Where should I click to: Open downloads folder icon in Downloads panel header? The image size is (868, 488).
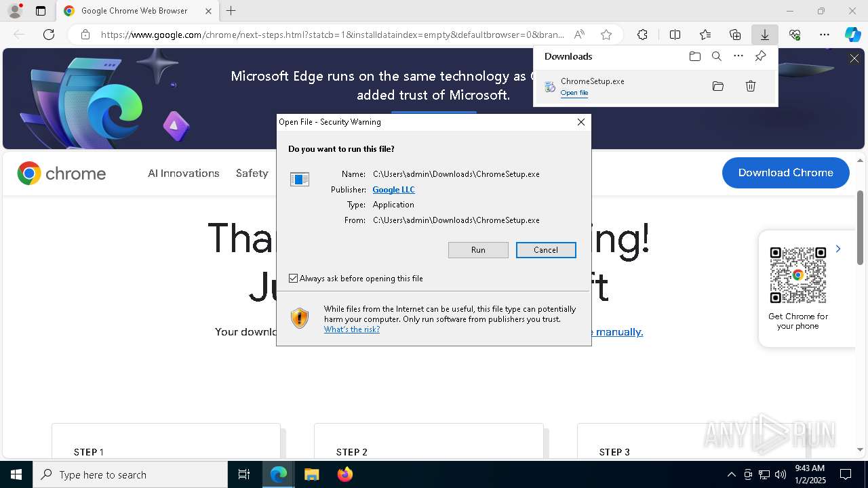(695, 56)
